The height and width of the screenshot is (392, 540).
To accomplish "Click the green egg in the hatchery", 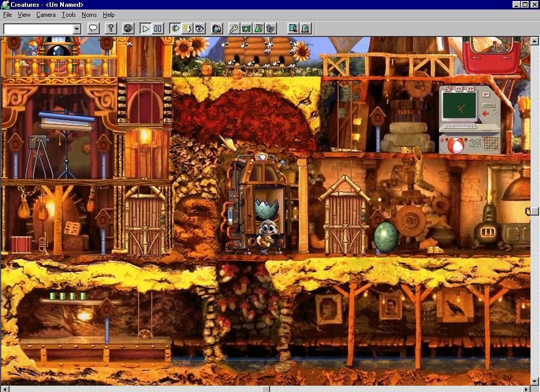I will [384, 237].
